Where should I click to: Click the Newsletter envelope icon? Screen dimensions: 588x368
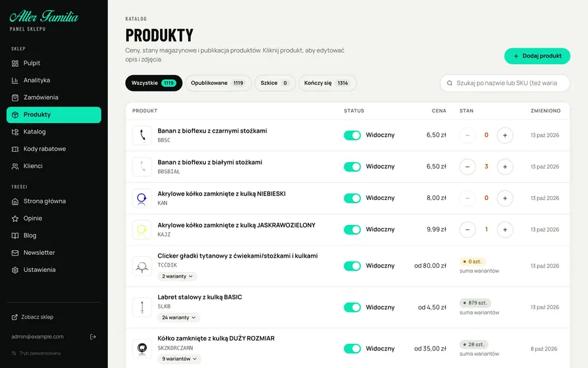[x=15, y=253]
